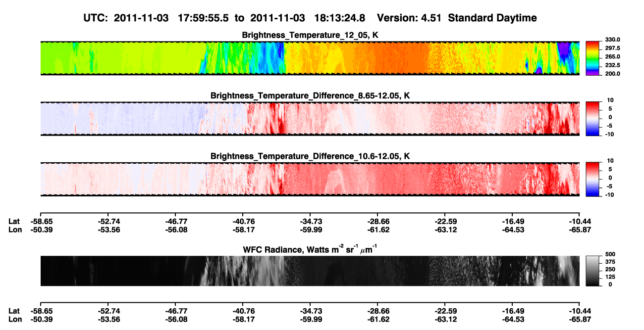Click "-10" on the 8.65-12.05 colorbar
Viewport: 644px width, 330px height.
pyautogui.click(x=609, y=134)
